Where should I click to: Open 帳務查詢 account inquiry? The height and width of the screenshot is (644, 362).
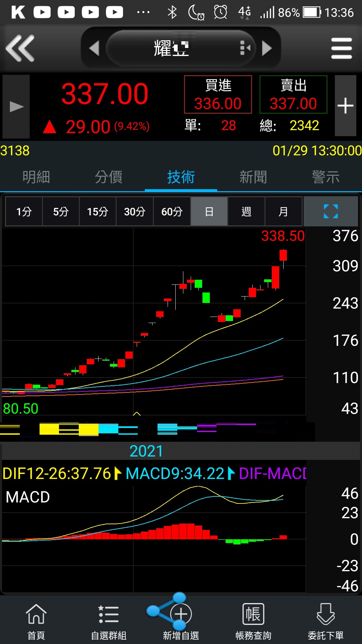[253, 621]
